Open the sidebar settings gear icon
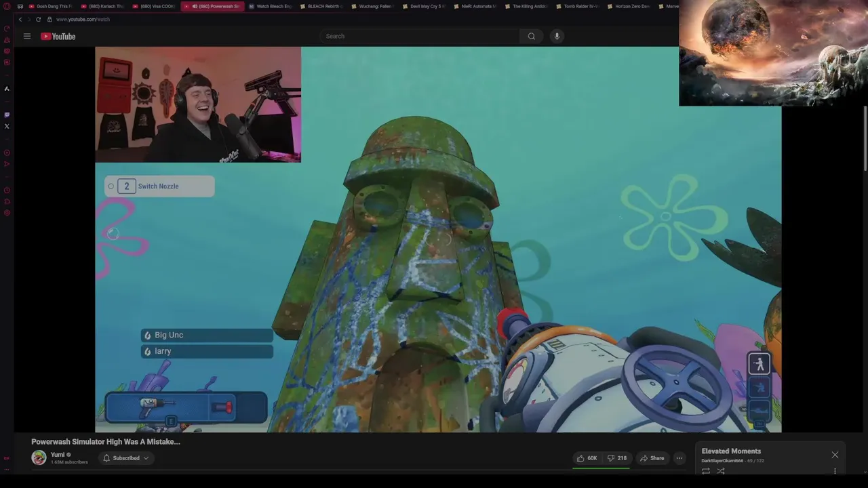 click(7, 213)
